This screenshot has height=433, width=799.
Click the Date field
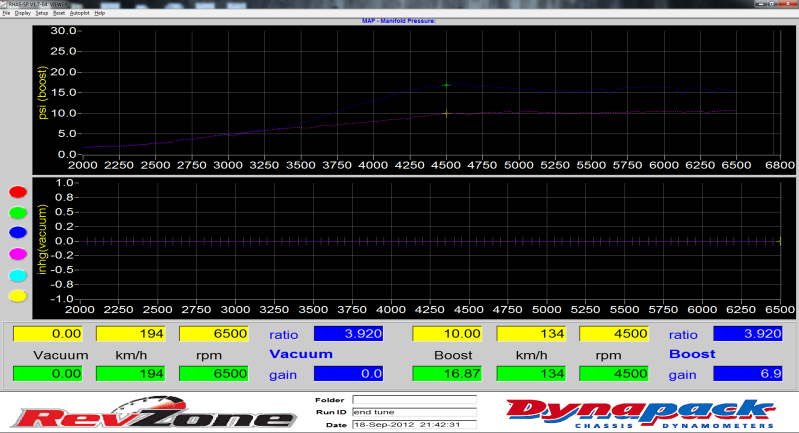pos(413,424)
